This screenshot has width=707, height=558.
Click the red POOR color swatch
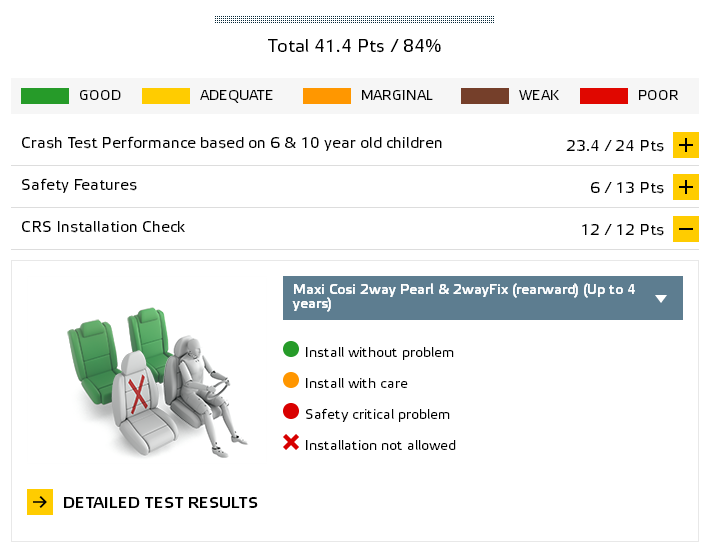pyautogui.click(x=604, y=96)
